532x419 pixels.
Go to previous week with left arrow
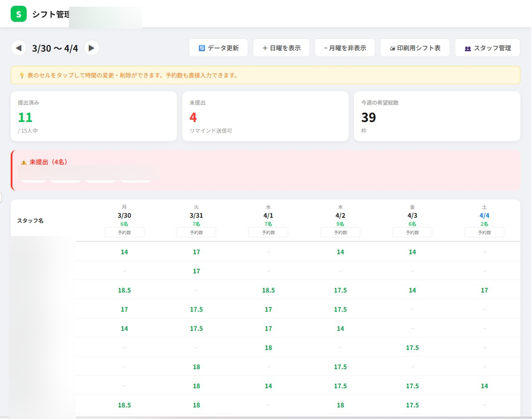[19, 48]
